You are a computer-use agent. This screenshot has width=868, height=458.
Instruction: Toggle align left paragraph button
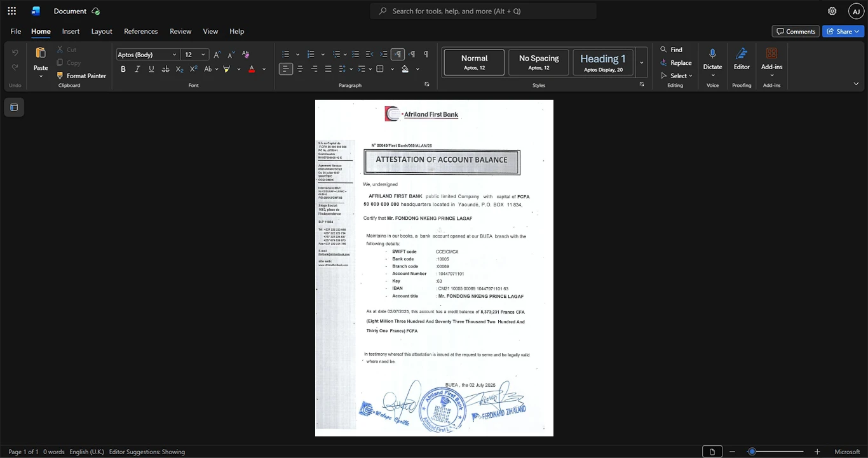(286, 69)
